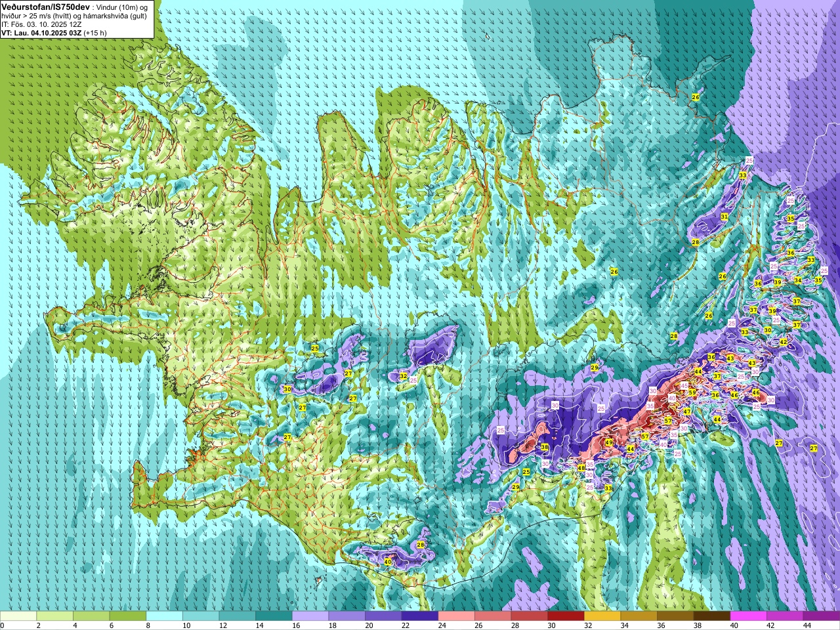
Task: Click the "IT: Fös. 03. 10. 2025 12Z" line
Action: [x=41, y=24]
